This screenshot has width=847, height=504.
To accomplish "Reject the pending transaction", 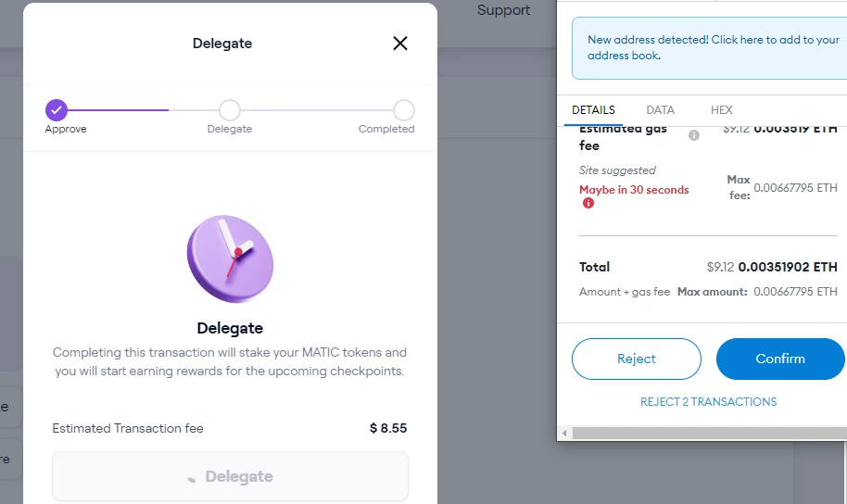I will (637, 359).
